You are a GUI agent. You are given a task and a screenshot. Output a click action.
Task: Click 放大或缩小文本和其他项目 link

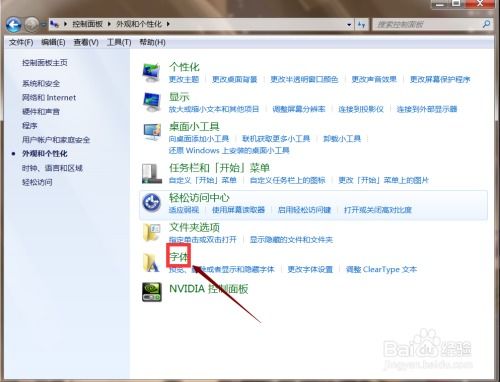tap(214, 109)
